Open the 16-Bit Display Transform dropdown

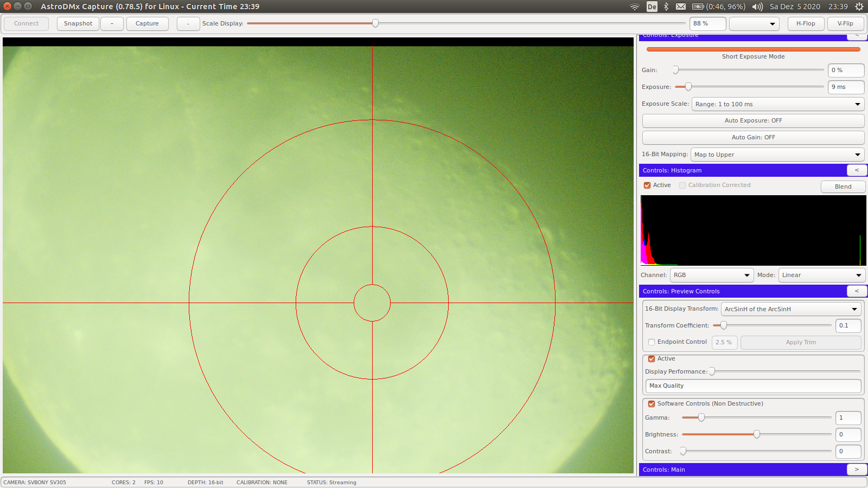(x=791, y=309)
